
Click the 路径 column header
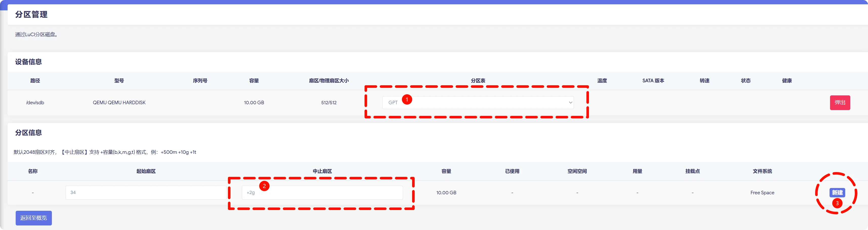pos(35,81)
